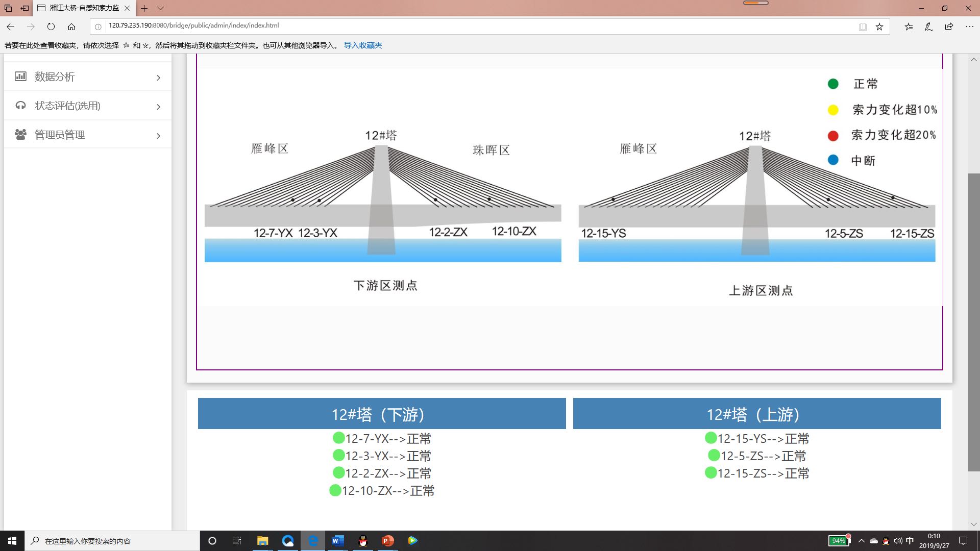The width and height of the screenshot is (980, 551).
Task: Open Cortana circle icon on taskbar
Action: point(212,541)
